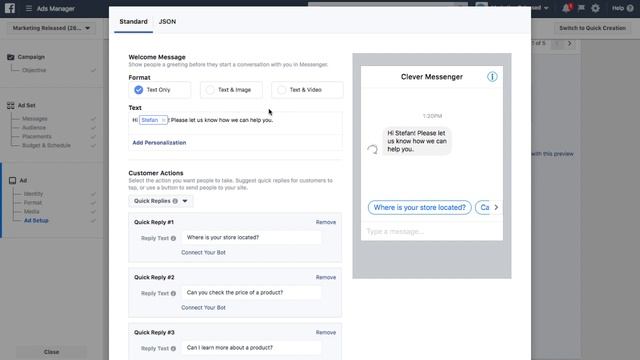Edit Quick Reply #1 text field
Viewport: 640px width, 360px height.
pyautogui.click(x=251, y=238)
